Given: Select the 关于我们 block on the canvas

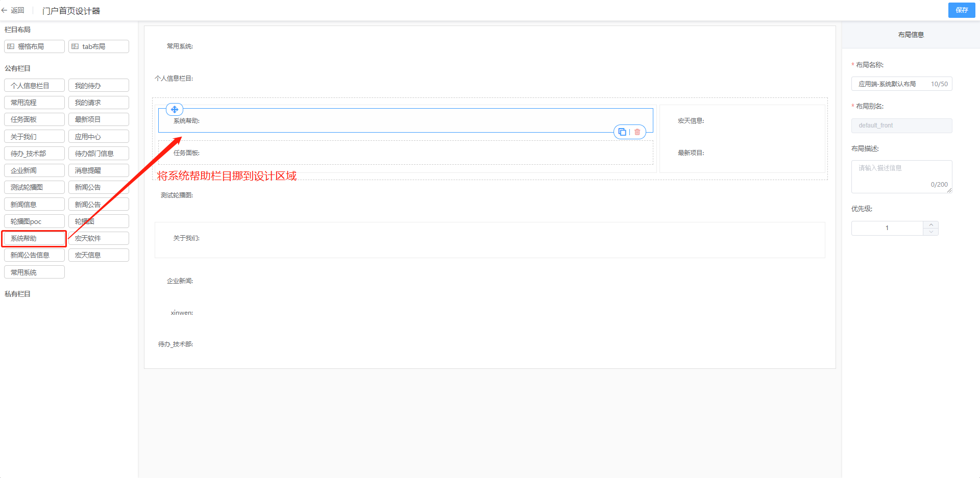Looking at the screenshot, I should point(490,240).
